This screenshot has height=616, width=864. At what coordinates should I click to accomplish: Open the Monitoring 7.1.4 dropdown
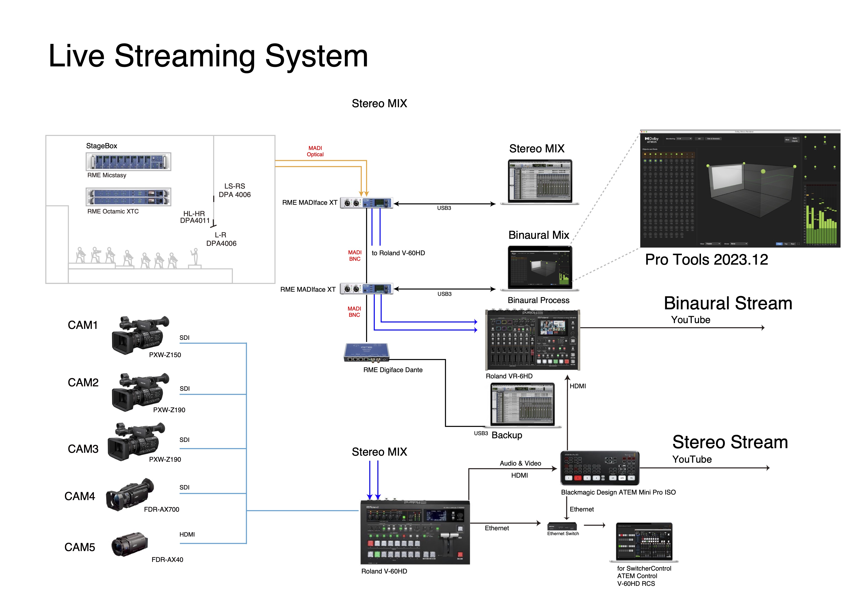[x=684, y=139]
